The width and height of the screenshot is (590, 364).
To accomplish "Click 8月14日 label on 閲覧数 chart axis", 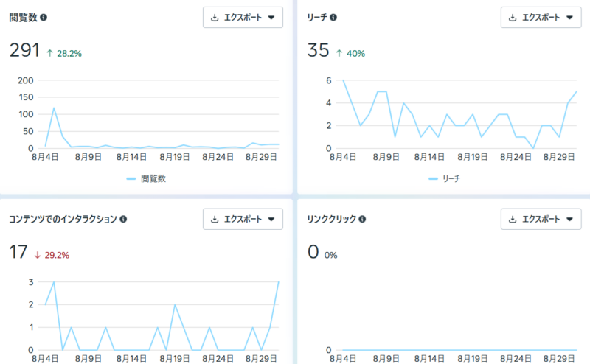I will (131, 157).
